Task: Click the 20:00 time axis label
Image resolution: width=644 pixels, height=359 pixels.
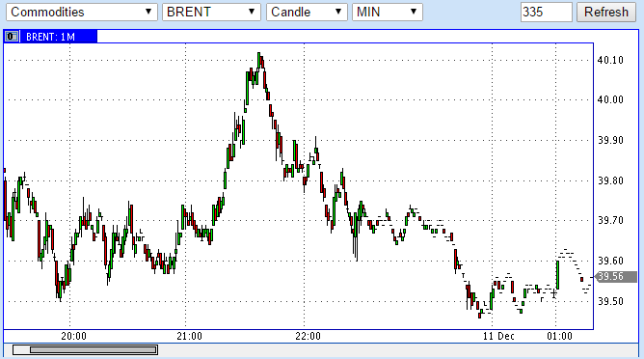Action: coord(74,337)
